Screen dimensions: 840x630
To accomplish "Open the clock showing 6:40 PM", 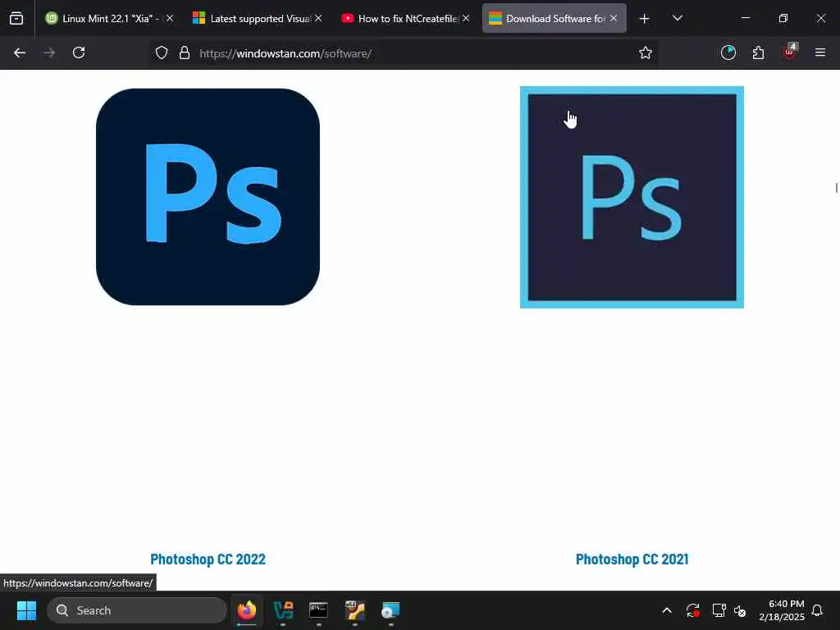I will [782, 610].
